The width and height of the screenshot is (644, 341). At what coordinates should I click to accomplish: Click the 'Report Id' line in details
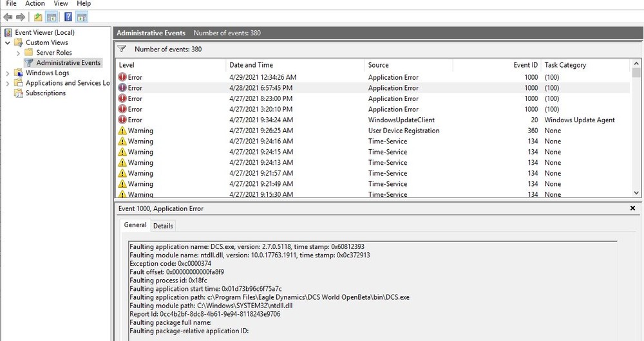coord(205,314)
